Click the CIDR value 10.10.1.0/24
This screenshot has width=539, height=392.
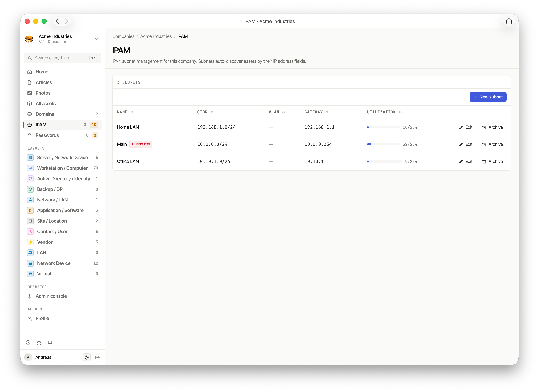tap(214, 162)
